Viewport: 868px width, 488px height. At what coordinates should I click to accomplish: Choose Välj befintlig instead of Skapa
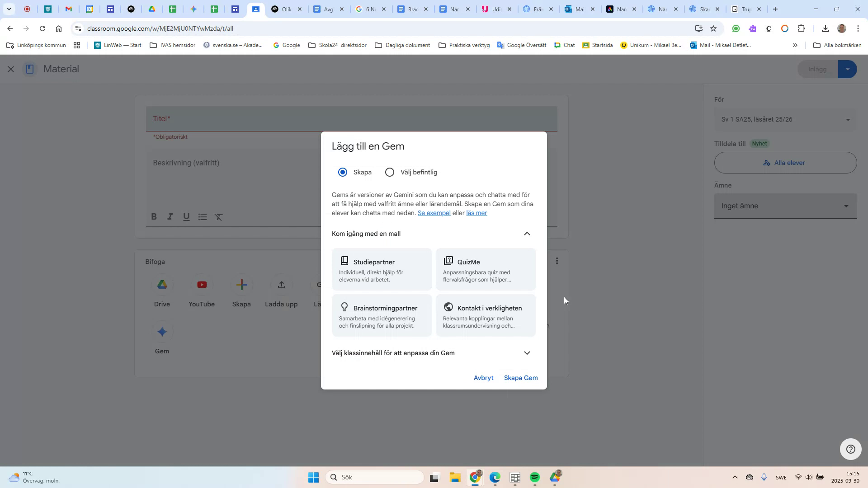(x=389, y=172)
